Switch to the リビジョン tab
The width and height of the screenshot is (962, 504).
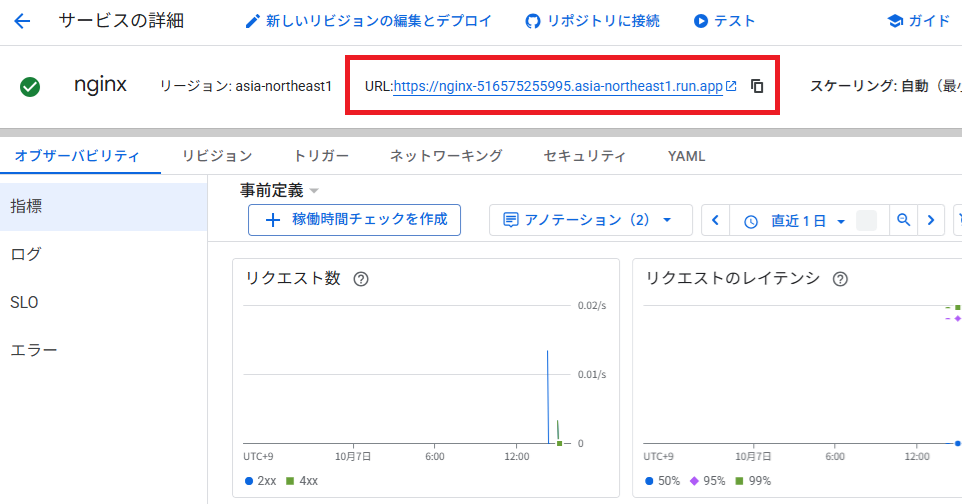pyautogui.click(x=217, y=156)
